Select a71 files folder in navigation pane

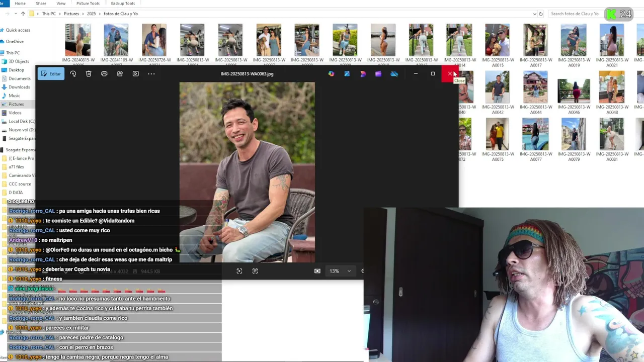click(x=16, y=167)
